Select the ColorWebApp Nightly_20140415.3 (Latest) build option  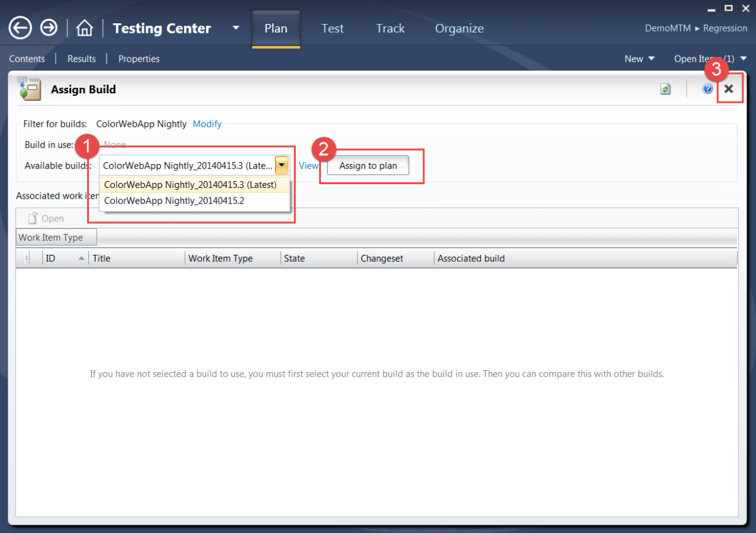(x=191, y=184)
